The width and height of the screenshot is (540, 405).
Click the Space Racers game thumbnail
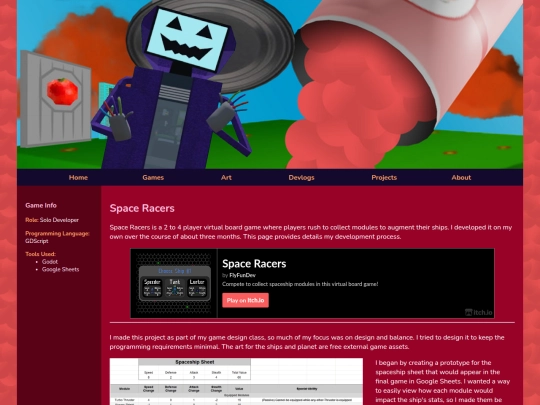pyautogui.click(x=174, y=283)
